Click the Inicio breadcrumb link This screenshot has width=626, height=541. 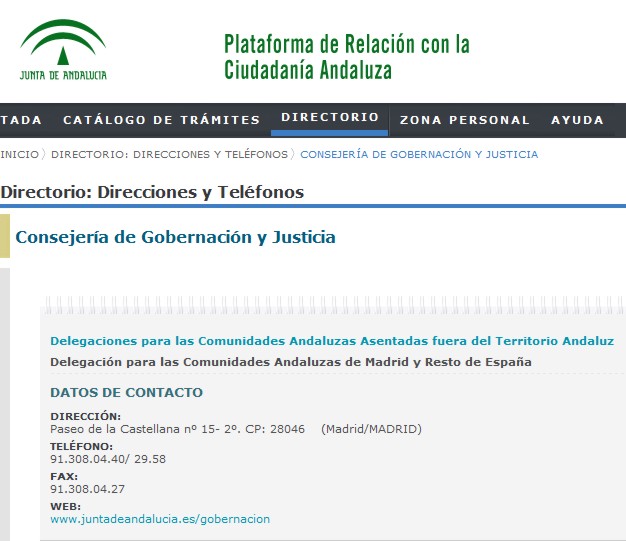click(19, 154)
